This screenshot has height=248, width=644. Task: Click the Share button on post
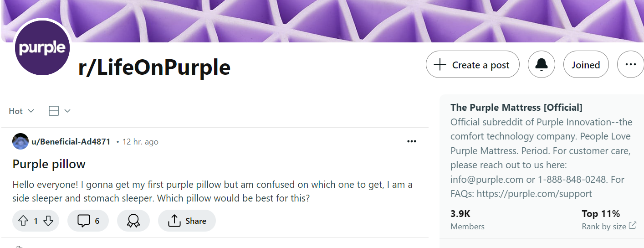coord(187,221)
